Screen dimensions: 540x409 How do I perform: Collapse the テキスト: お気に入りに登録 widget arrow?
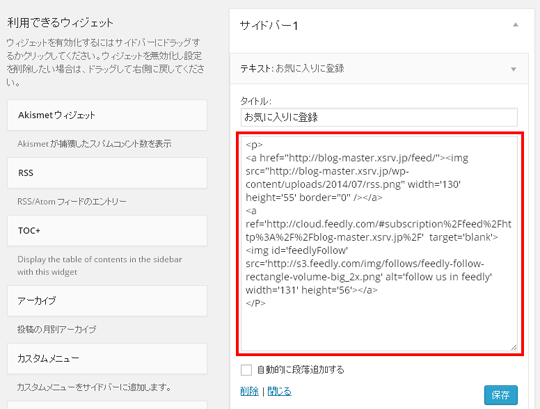[x=513, y=69]
